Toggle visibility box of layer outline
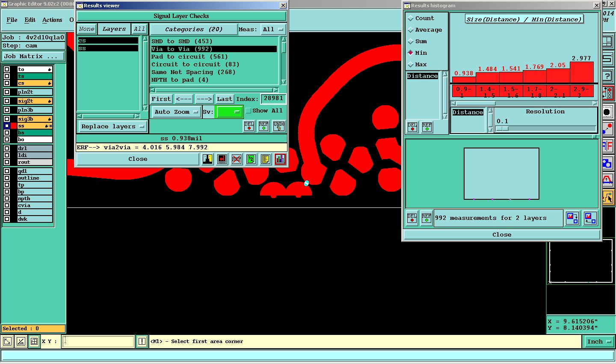616x364 pixels. (x=7, y=178)
